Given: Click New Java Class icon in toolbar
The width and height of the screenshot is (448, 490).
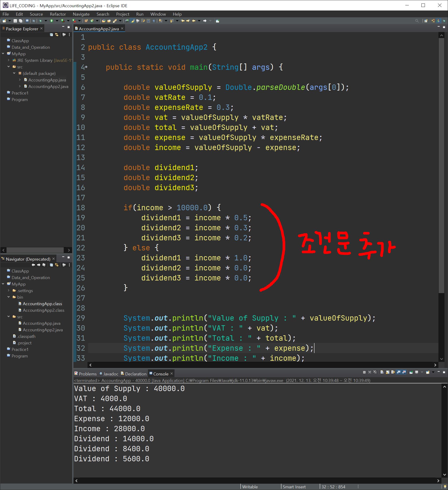Looking at the screenshot, I should 92,21.
